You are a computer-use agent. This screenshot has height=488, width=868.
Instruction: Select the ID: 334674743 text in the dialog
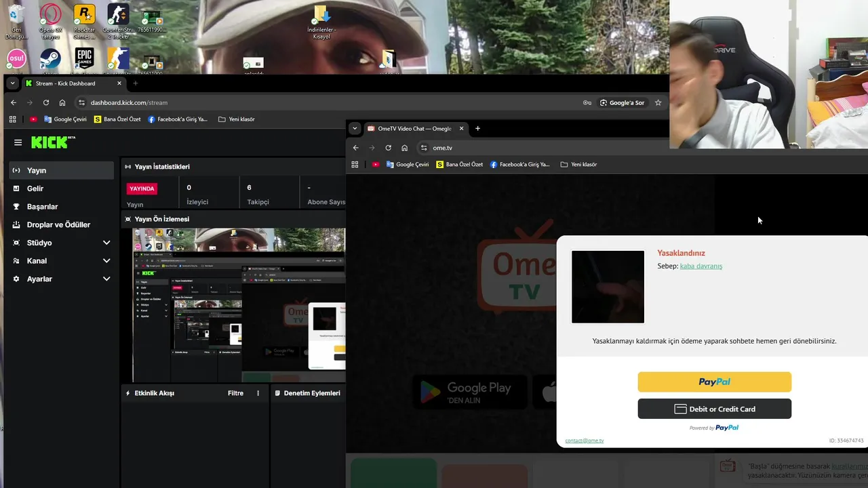pos(846,441)
